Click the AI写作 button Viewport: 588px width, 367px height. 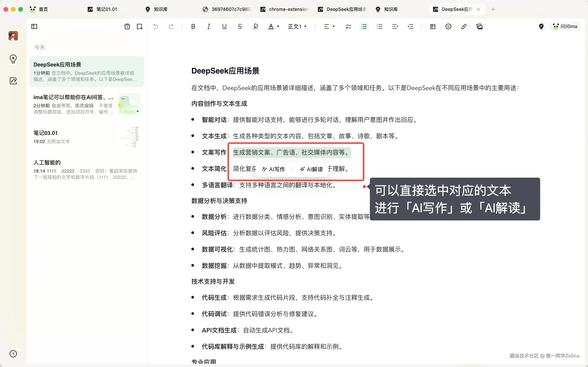point(273,169)
